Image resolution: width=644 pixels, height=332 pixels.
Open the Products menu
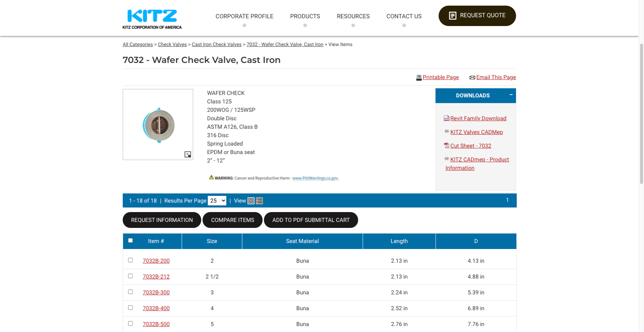[x=305, y=16]
